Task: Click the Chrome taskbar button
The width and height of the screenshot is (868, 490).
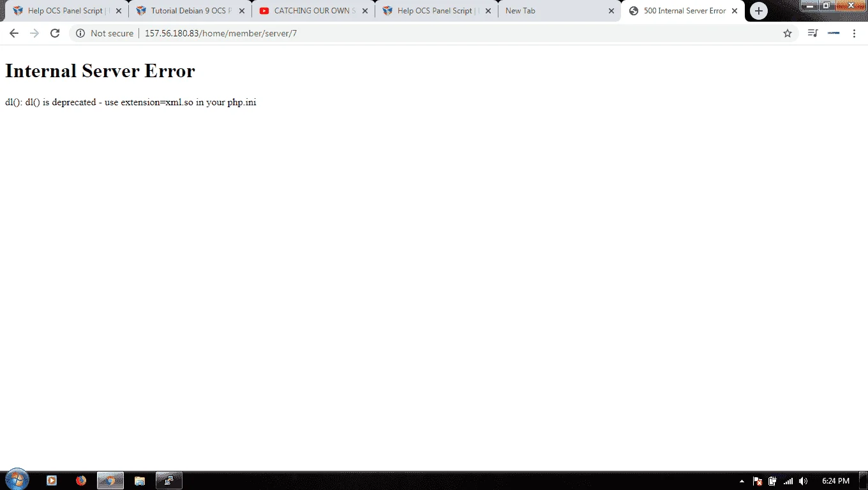Action: pos(110,480)
